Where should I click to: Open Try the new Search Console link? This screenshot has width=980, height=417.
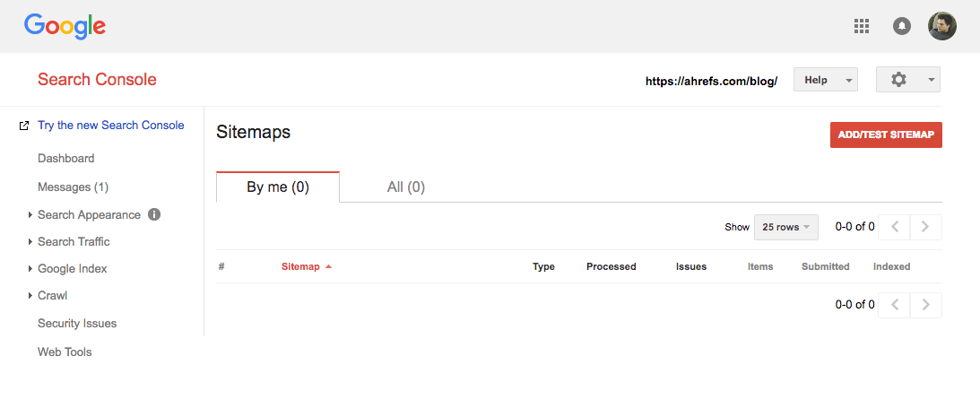110,126
